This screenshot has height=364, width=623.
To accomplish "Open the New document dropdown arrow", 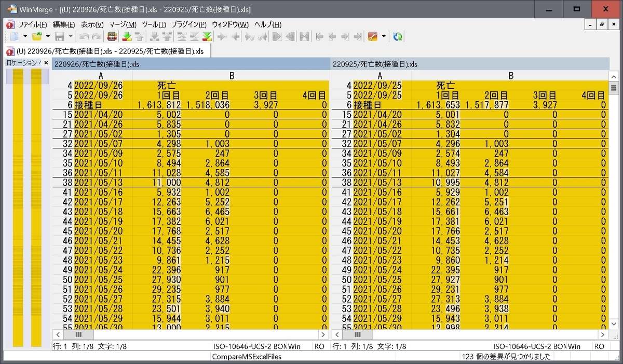I will [x=25, y=36].
